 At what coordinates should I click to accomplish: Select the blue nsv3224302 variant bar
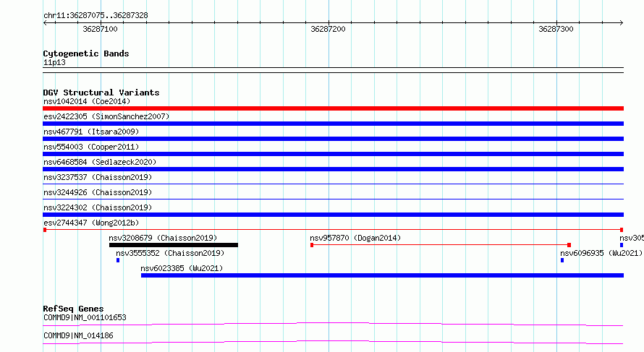click(x=333, y=215)
